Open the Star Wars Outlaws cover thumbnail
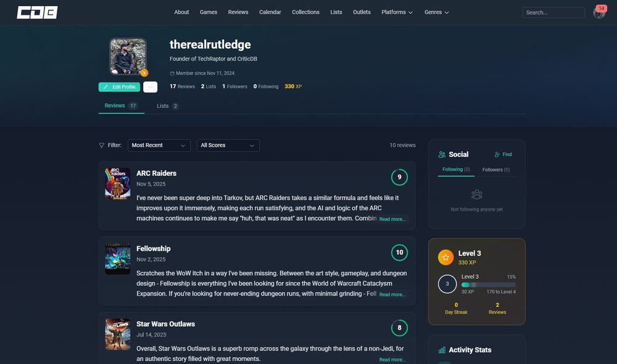The image size is (617, 364). coord(118,334)
